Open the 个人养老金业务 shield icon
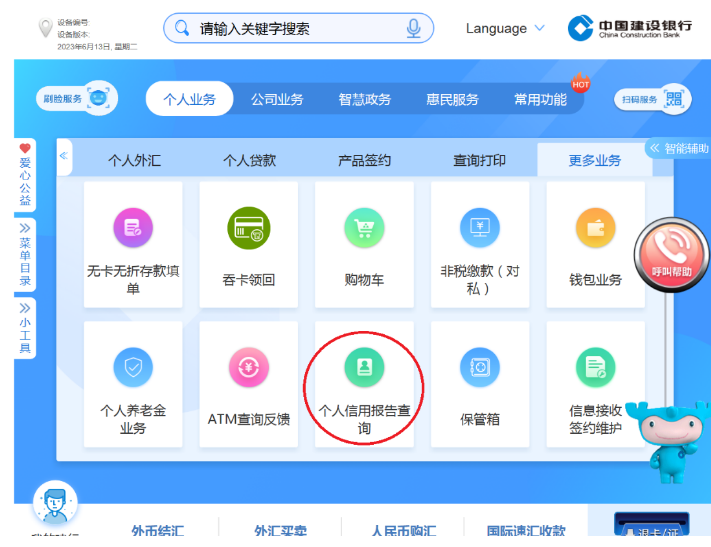 [x=133, y=368]
